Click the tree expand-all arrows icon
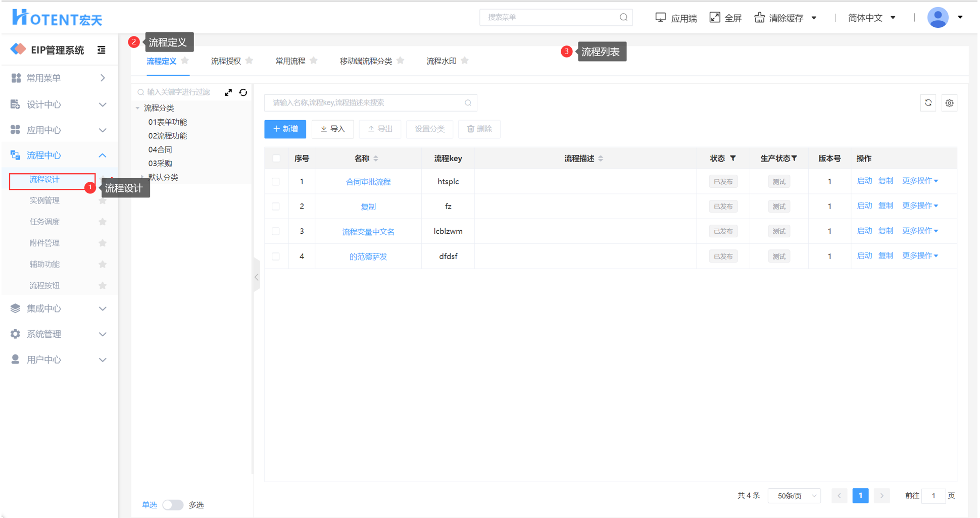 pos(228,92)
